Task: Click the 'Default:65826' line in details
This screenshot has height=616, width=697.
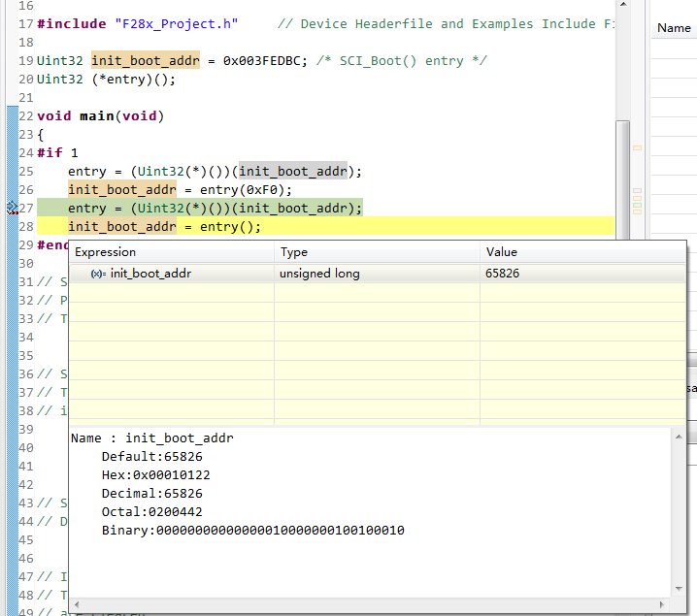Action: 152,457
